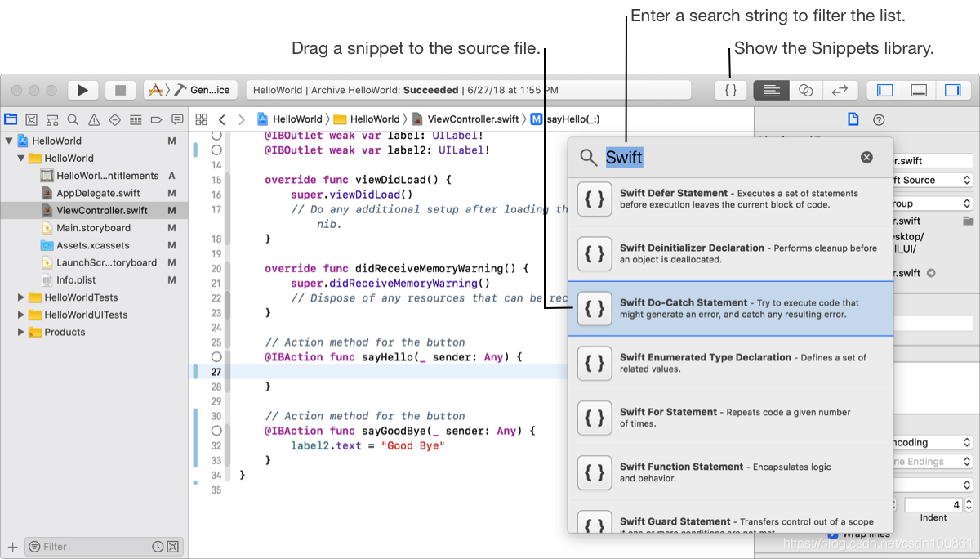This screenshot has height=559, width=980.
Task: Show the Breakpoint navigator
Action: [x=157, y=119]
